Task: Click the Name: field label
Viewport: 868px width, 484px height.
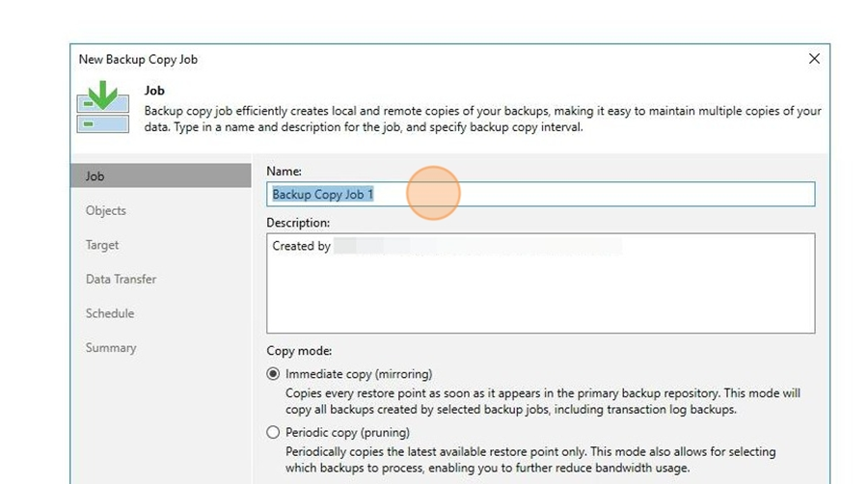Action: [284, 172]
